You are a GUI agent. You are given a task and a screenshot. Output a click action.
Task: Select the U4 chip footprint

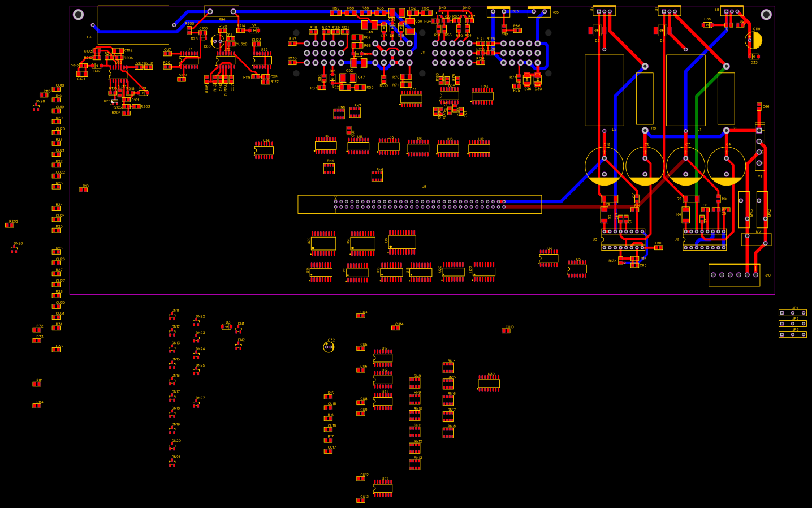point(548,258)
